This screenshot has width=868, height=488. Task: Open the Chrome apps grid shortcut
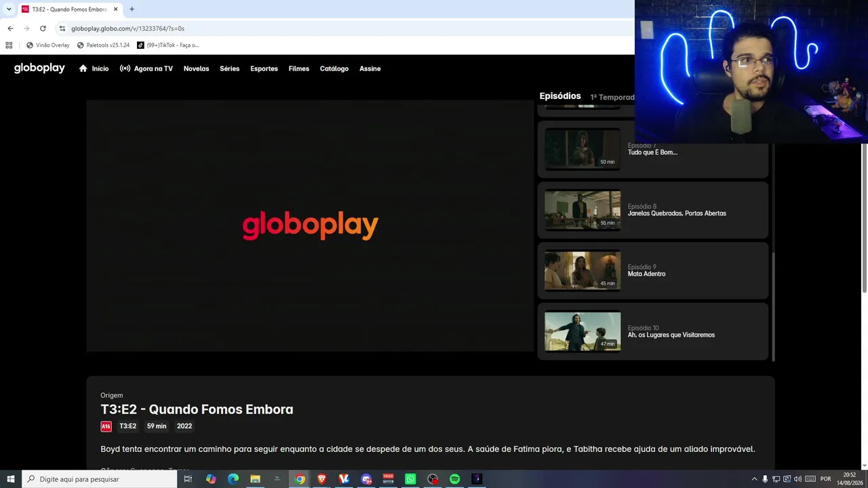[9, 45]
